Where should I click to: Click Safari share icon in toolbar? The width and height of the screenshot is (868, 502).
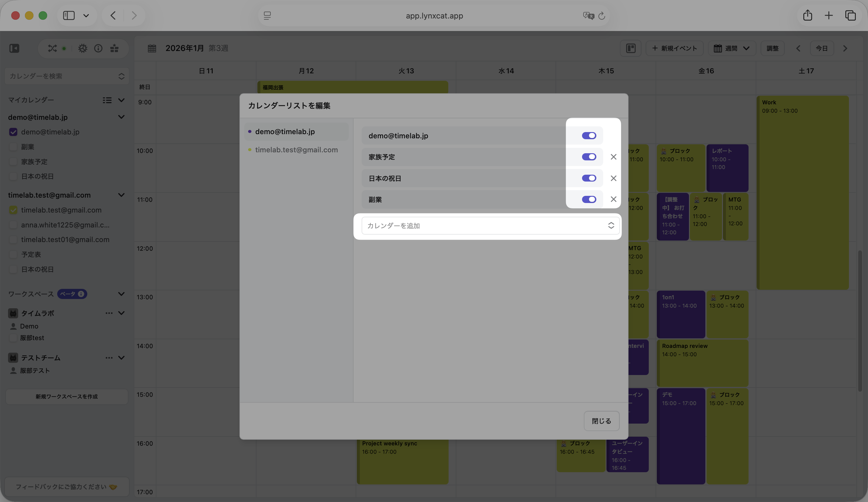click(x=807, y=16)
